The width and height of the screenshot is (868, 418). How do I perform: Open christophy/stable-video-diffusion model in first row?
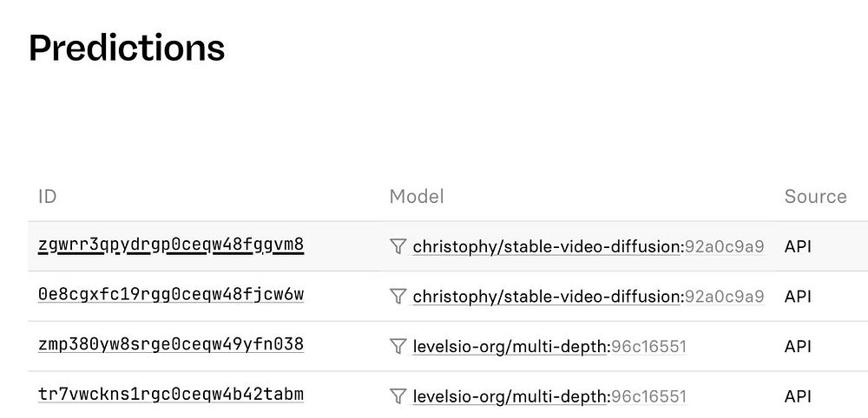coord(547,246)
